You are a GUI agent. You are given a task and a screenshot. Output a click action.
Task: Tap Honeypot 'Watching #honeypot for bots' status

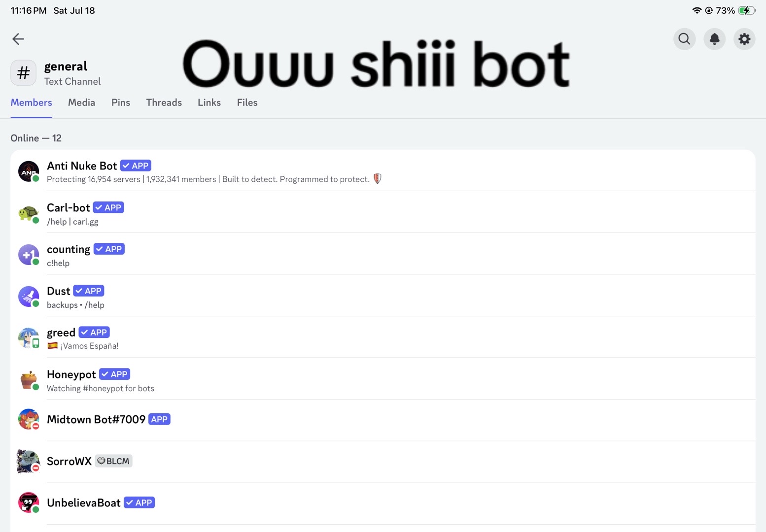pyautogui.click(x=101, y=388)
